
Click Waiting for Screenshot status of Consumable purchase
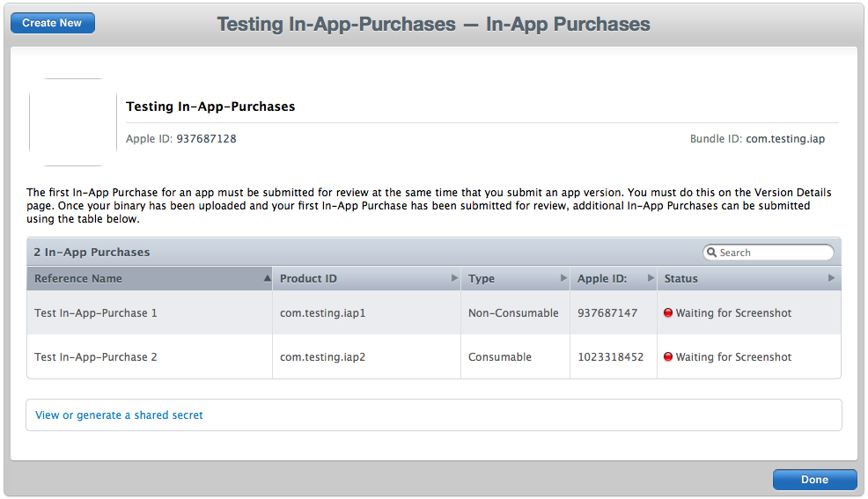click(x=733, y=357)
